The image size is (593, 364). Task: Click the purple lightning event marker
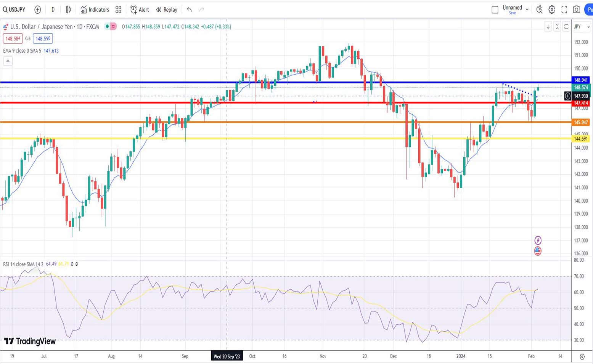(538, 240)
